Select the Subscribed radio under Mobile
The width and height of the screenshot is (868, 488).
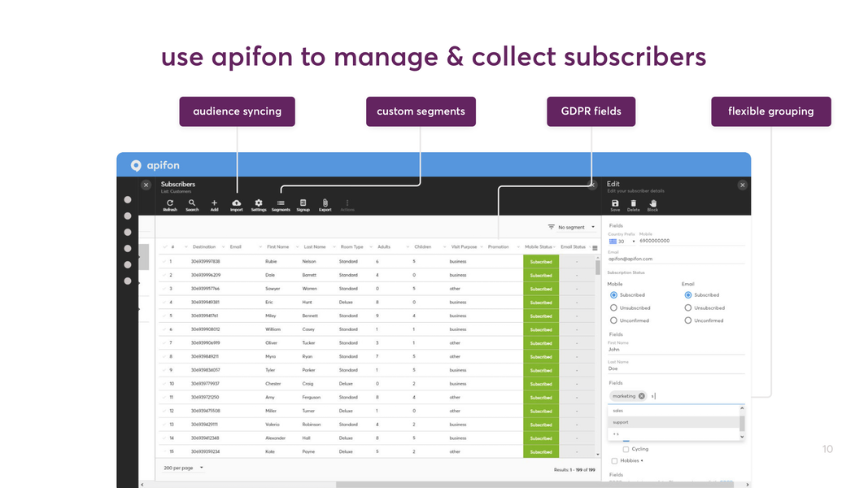[x=614, y=294]
